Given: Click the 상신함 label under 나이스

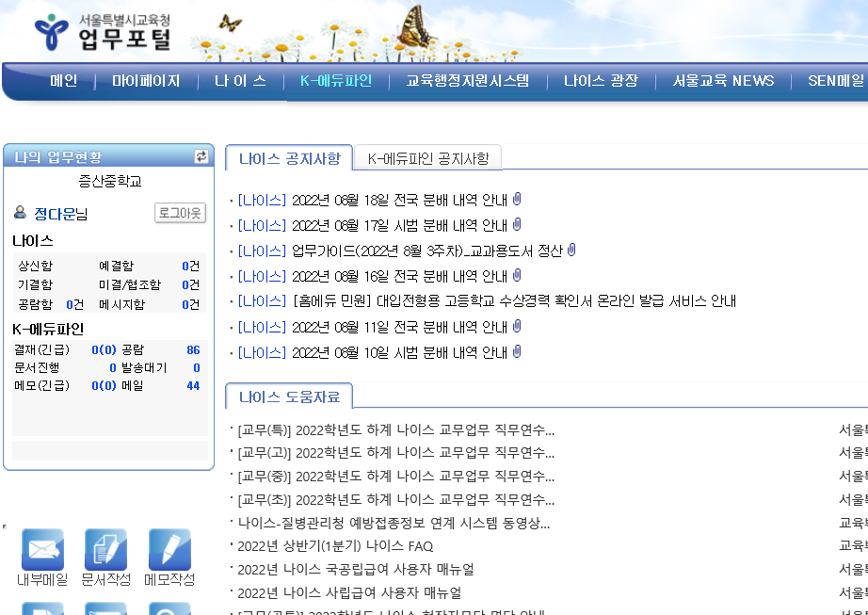Looking at the screenshot, I should (35, 266).
